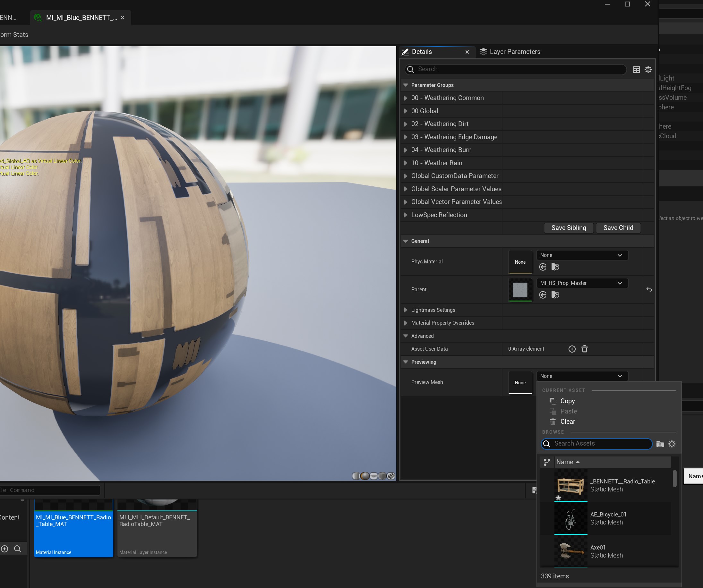This screenshot has width=703, height=588.
Task: Choose Paste in current asset menu
Action: 569,412
